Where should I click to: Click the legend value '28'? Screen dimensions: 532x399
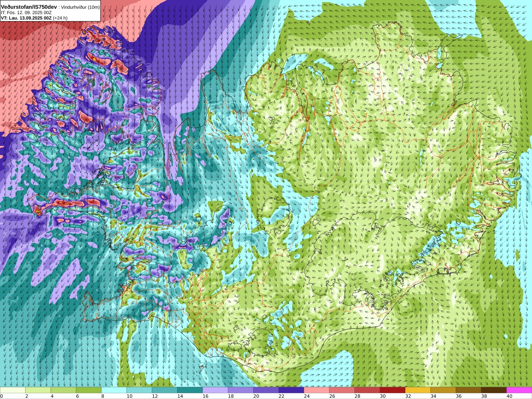tap(357, 397)
